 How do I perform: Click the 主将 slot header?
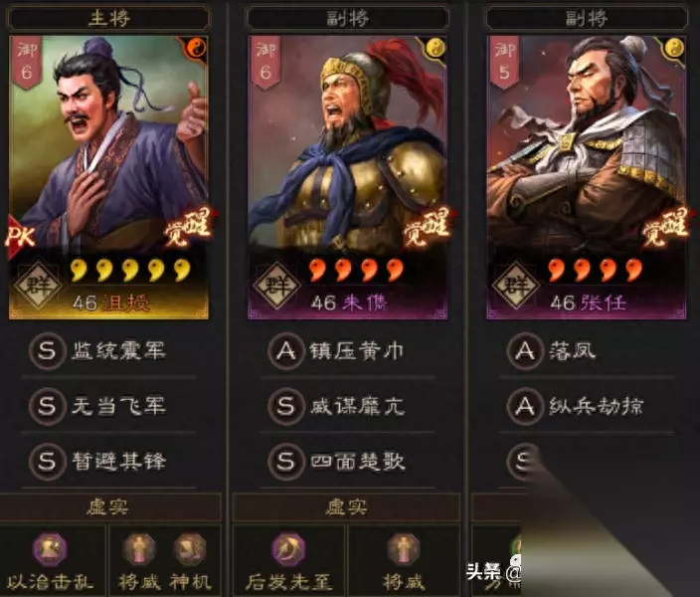click(108, 18)
